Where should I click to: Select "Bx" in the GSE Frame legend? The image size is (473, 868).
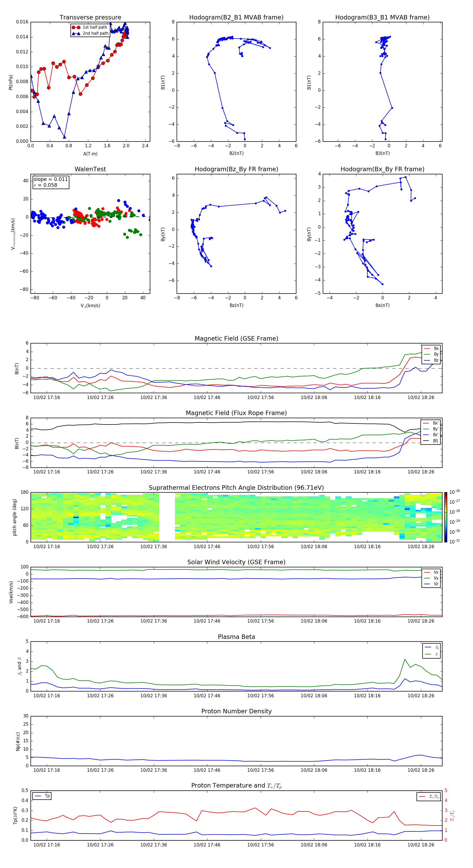tap(431, 349)
